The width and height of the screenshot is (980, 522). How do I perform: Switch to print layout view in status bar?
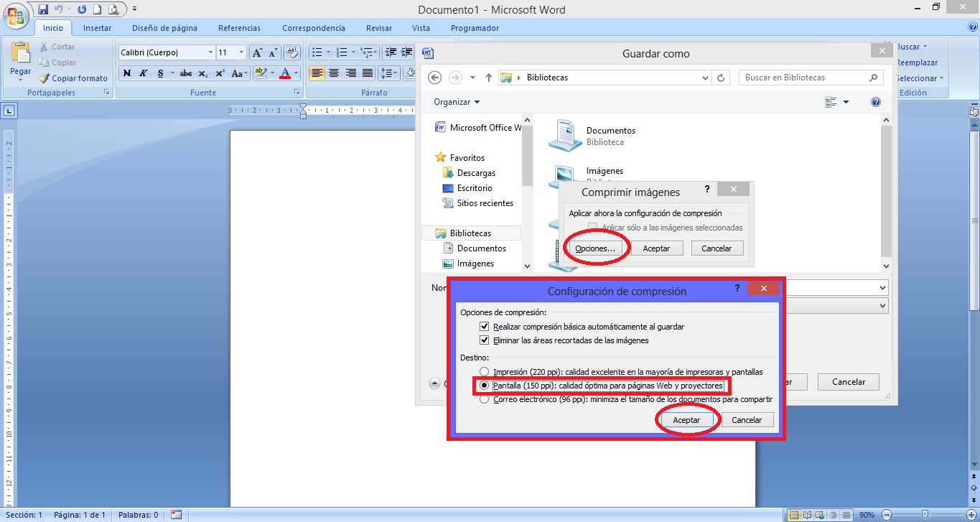[x=793, y=515]
